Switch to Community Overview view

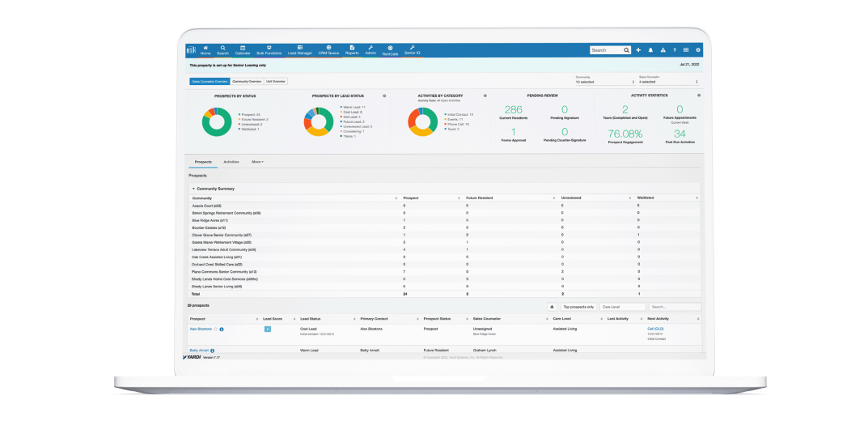(247, 82)
